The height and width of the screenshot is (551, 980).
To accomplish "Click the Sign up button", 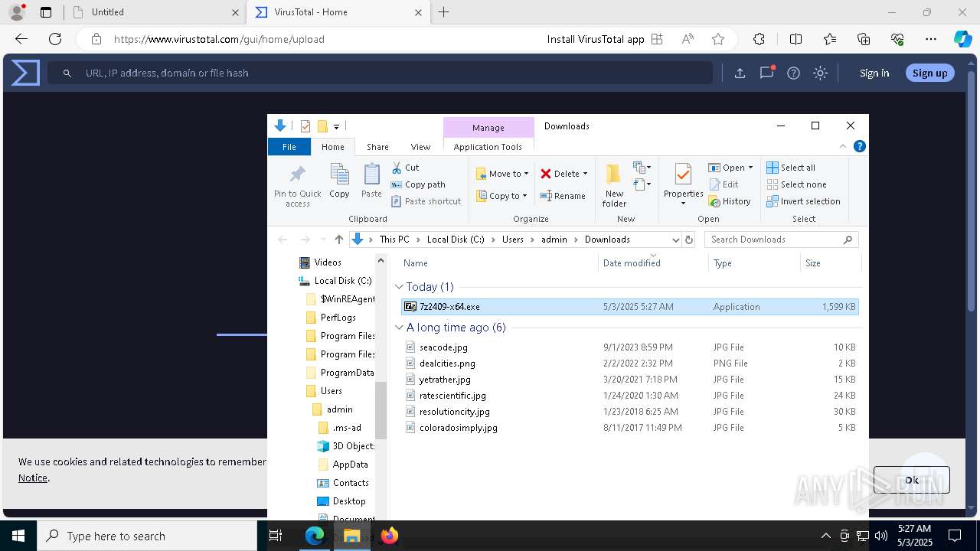I will click(930, 73).
